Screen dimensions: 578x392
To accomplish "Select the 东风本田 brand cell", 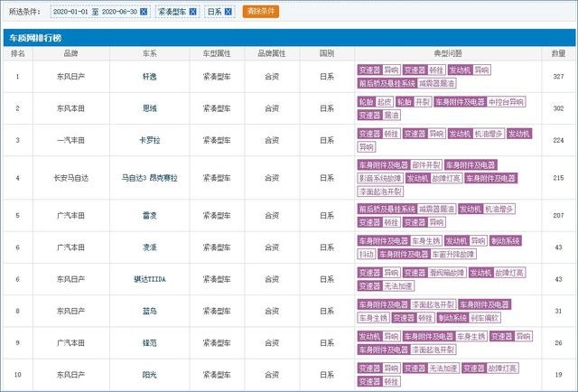I will (70, 108).
